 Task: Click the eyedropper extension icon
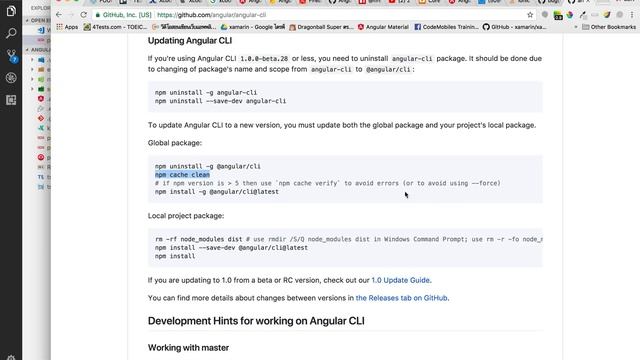coord(583,15)
